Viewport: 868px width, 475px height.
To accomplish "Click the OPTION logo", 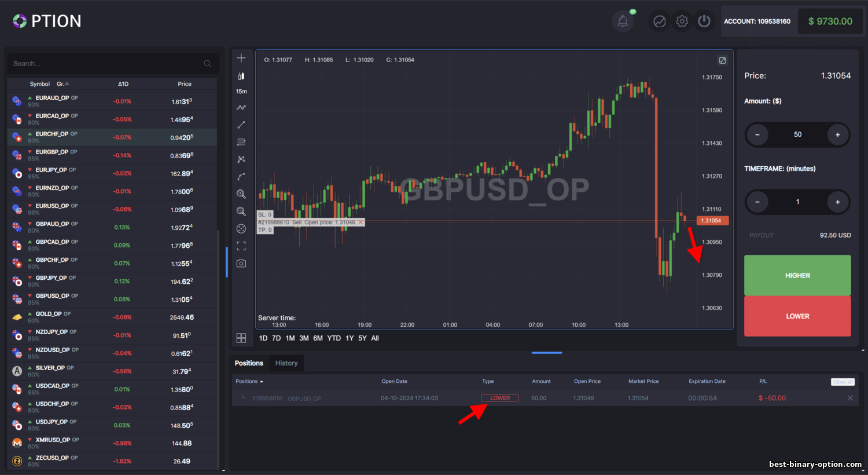I will [x=47, y=21].
